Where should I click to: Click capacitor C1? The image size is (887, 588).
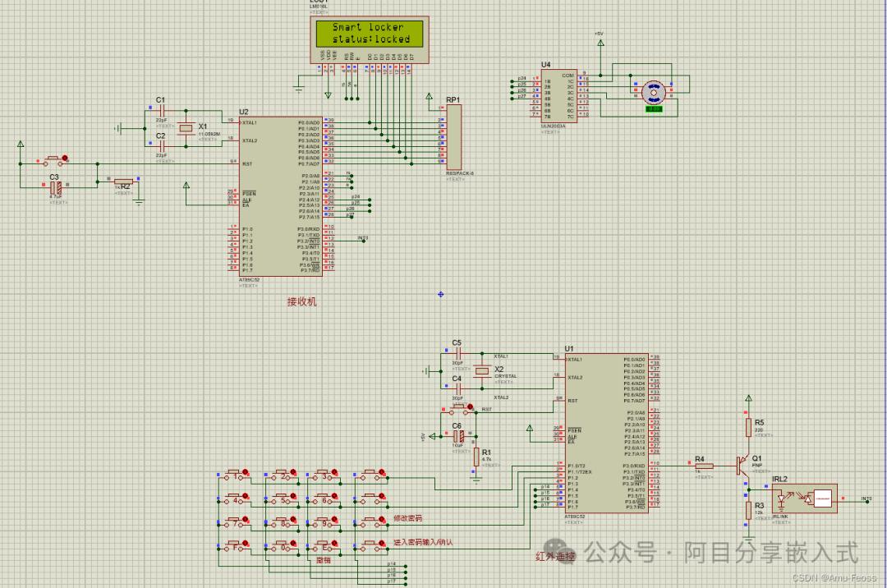click(x=162, y=112)
